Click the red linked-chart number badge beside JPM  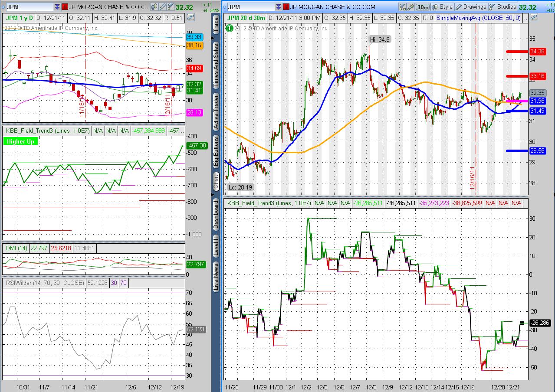[x=64, y=7]
